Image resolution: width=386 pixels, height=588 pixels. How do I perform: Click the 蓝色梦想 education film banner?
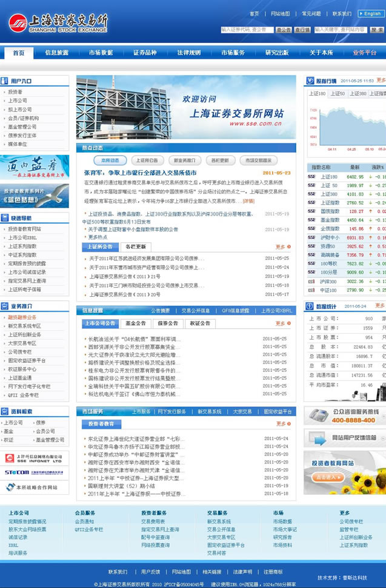click(x=35, y=196)
